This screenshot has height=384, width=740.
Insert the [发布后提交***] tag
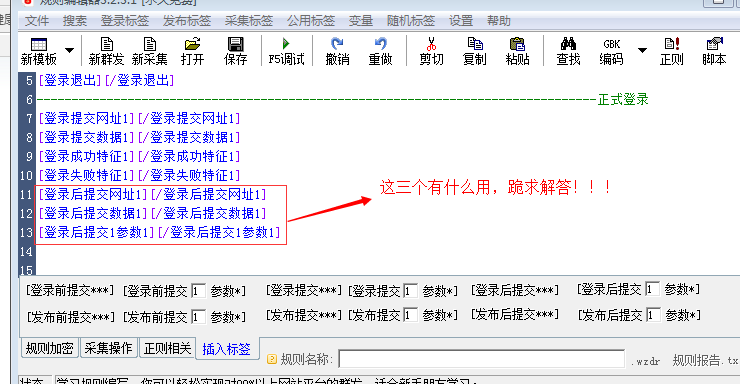tap(515, 314)
